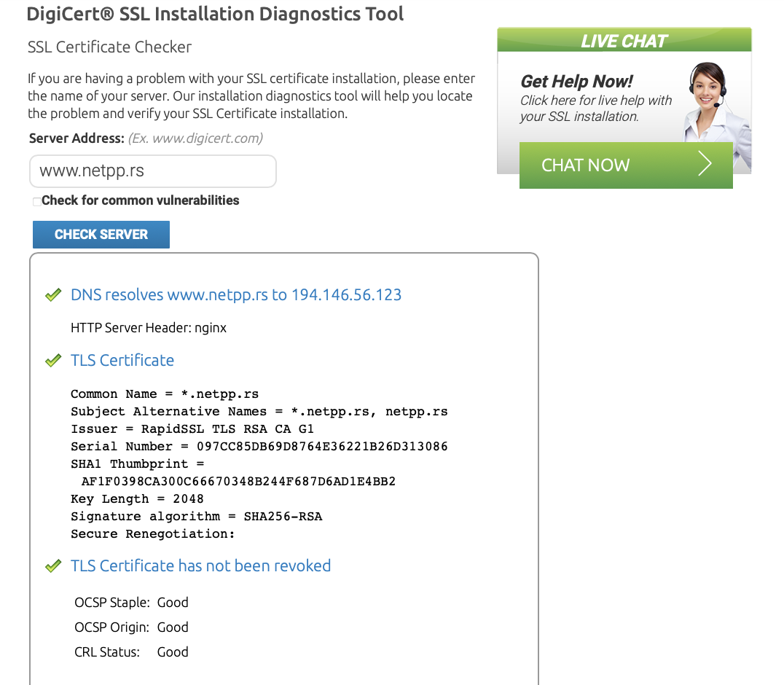The height and width of the screenshot is (685, 784).
Task: Enable Check for common vulnerabilities checkbox
Action: pyautogui.click(x=37, y=201)
